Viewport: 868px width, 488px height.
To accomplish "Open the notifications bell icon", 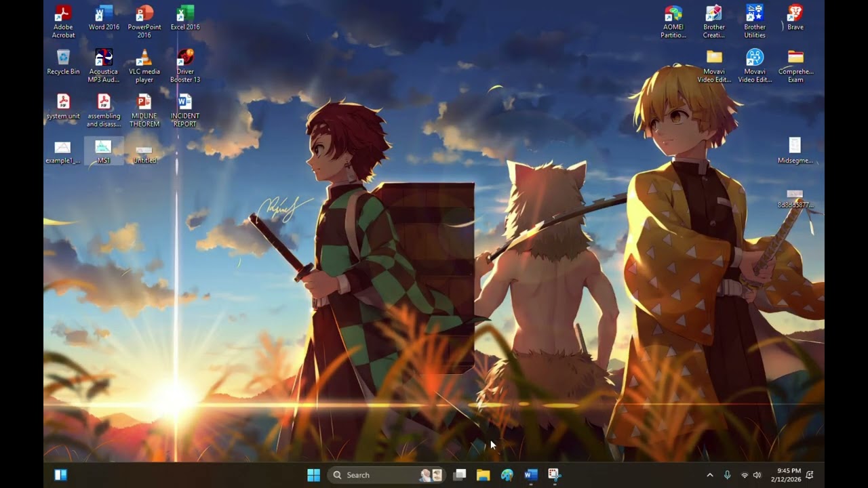I will [810, 475].
